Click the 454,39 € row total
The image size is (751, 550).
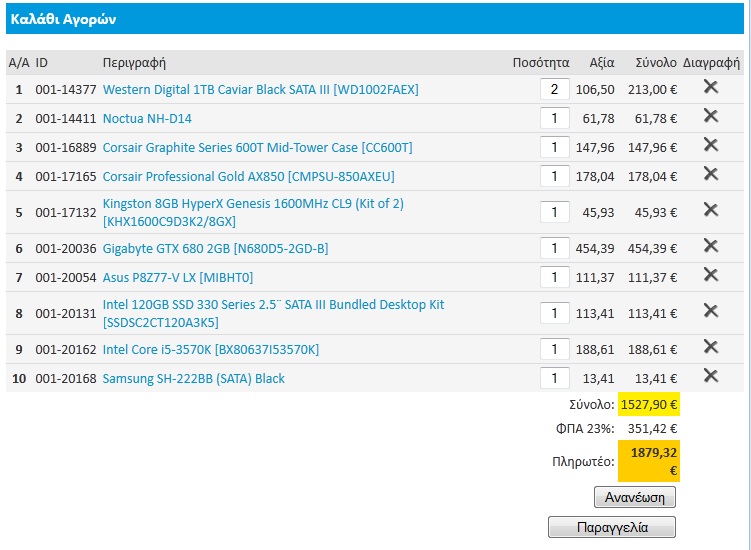(x=652, y=249)
